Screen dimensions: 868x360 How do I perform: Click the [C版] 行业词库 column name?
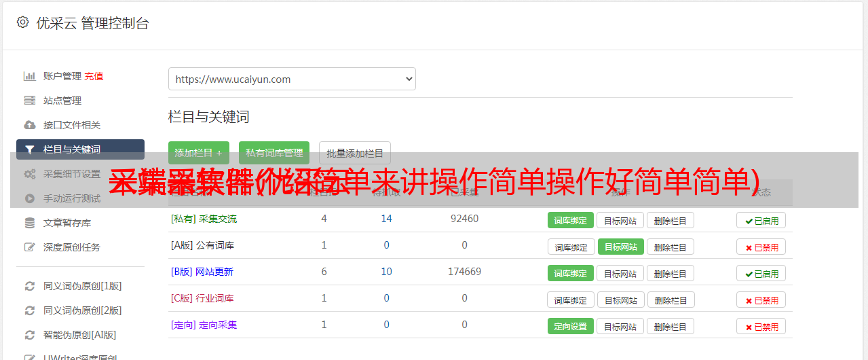coord(202,298)
